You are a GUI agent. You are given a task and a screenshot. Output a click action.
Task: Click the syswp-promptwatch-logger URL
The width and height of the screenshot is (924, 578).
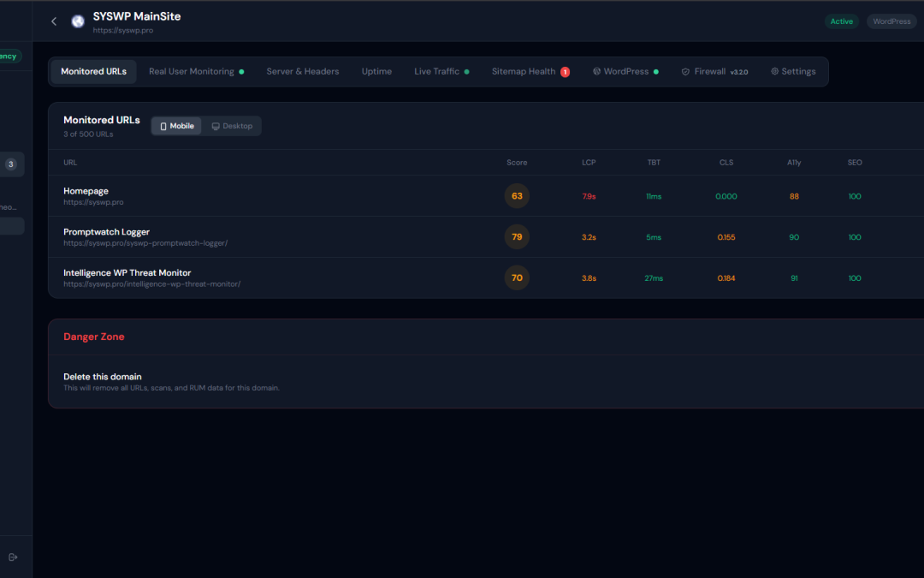click(x=145, y=243)
